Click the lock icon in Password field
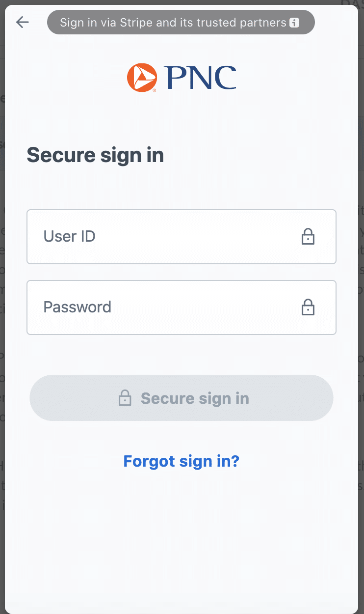Viewport: 364px width, 614px height. 308,307
